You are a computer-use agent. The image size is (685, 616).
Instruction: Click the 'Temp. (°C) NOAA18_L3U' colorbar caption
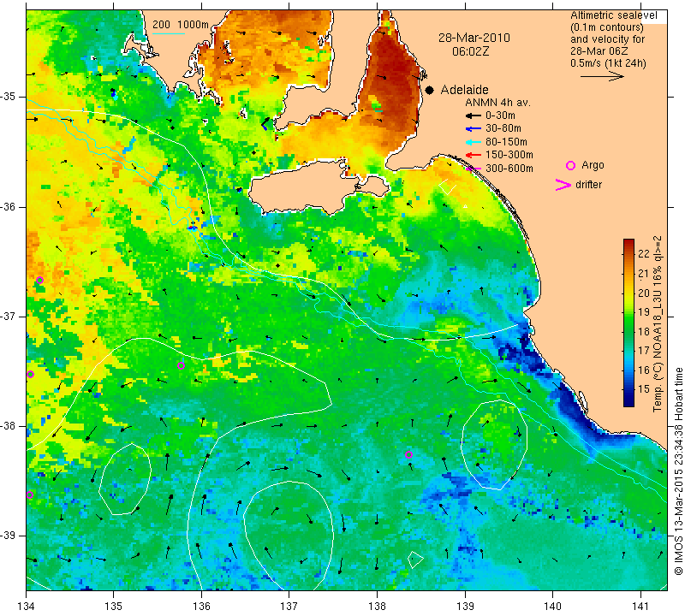click(x=658, y=323)
